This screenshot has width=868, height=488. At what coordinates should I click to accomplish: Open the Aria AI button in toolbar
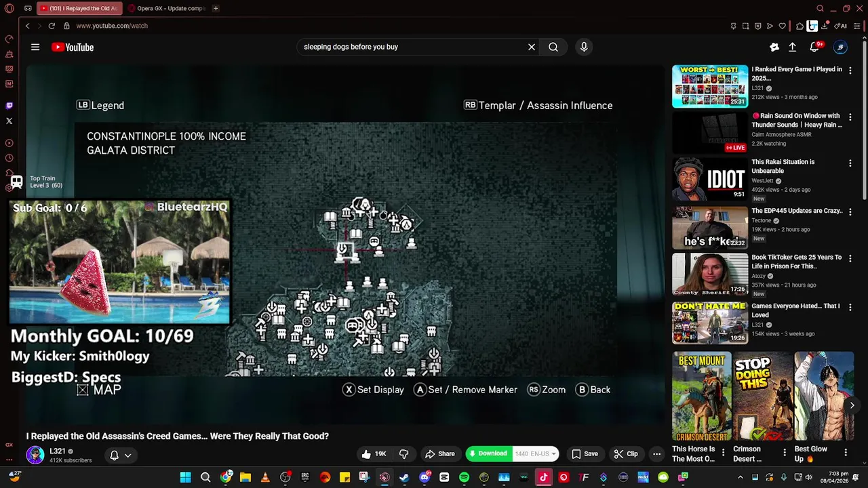point(841,26)
